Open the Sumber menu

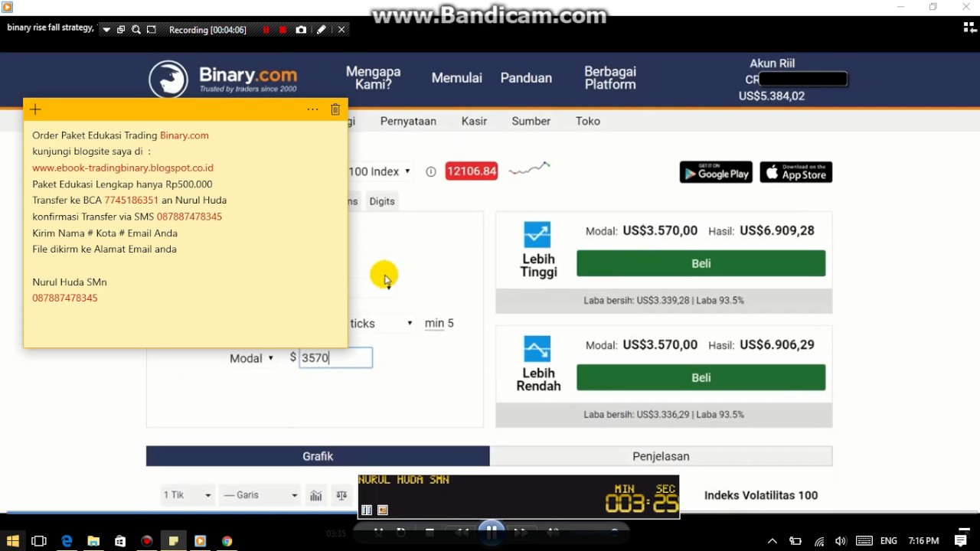click(x=531, y=121)
